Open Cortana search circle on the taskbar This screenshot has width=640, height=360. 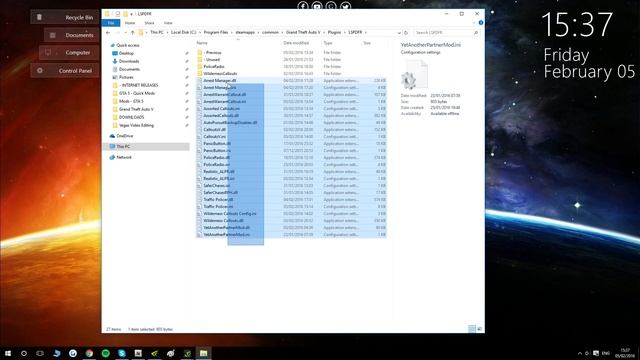pyautogui.click(x=24, y=353)
